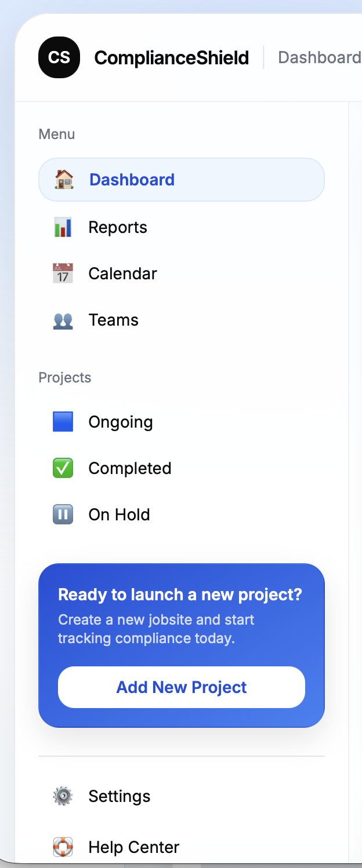The width and height of the screenshot is (362, 868).
Task: Open On Hold projects
Action: pos(119,515)
